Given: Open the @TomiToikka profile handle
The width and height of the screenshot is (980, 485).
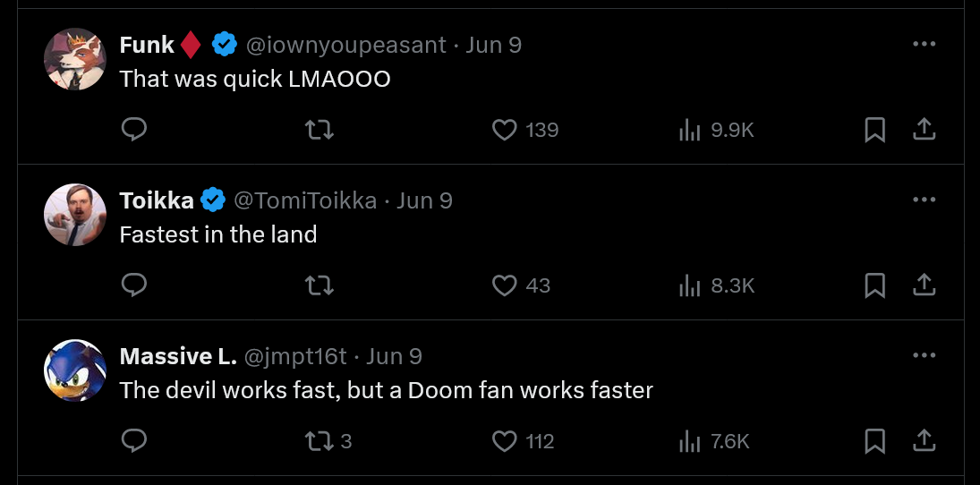Looking at the screenshot, I should 305,200.
